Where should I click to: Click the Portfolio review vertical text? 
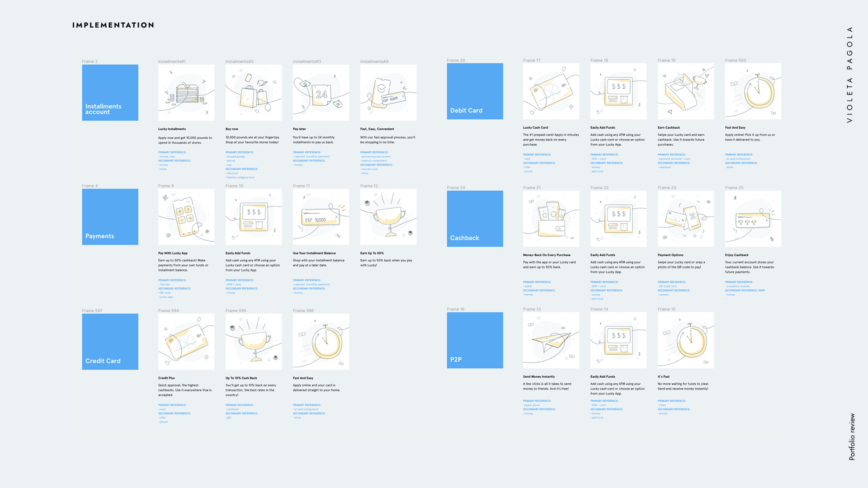click(x=852, y=436)
